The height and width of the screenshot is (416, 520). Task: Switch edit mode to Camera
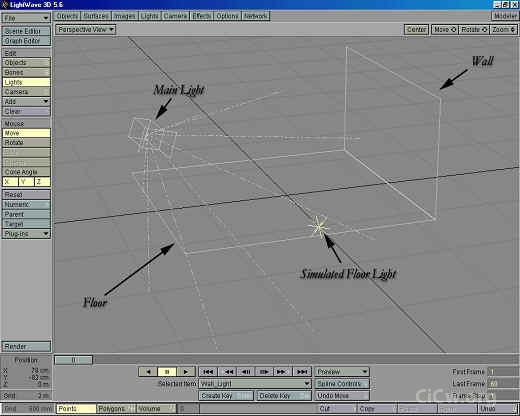pyautogui.click(x=26, y=92)
